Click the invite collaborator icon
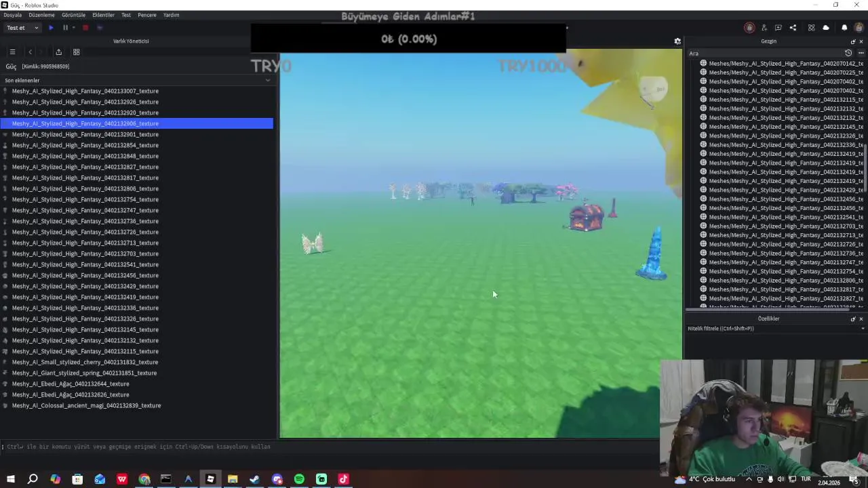The height and width of the screenshot is (488, 868). tap(764, 28)
